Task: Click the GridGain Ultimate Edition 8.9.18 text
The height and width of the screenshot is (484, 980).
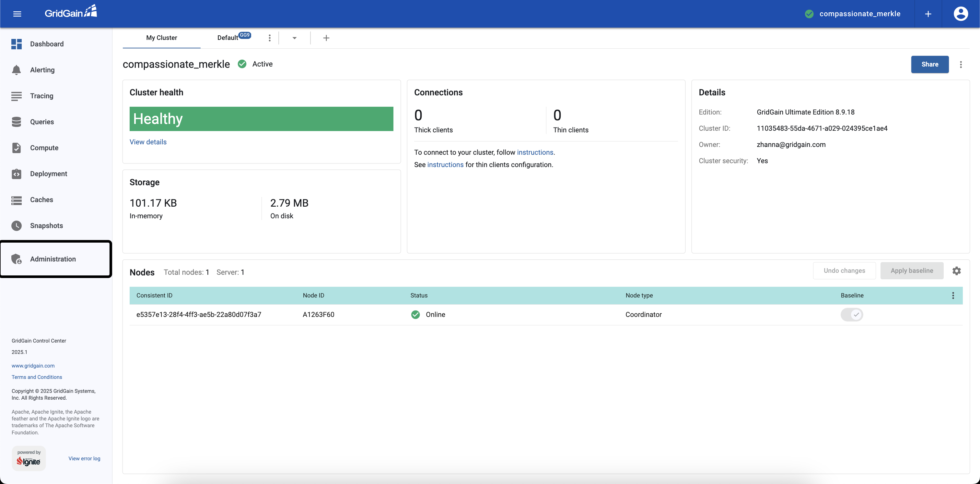Action: click(x=805, y=112)
